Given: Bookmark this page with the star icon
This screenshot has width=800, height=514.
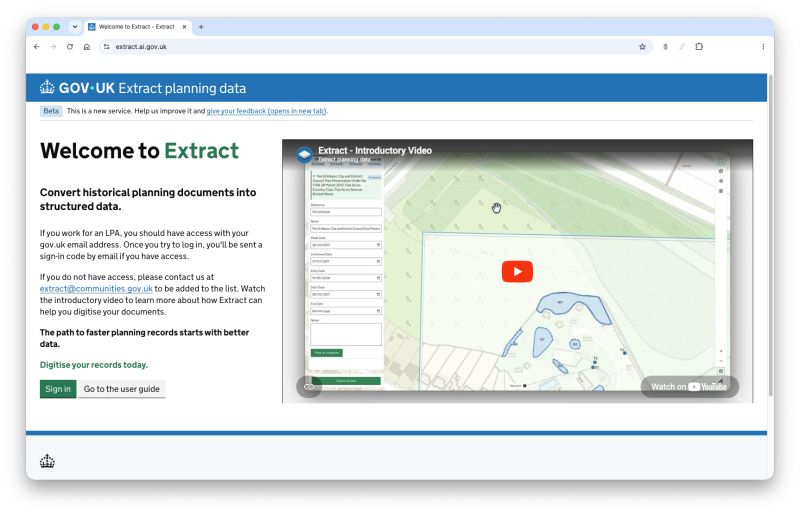Looking at the screenshot, I should [x=642, y=46].
